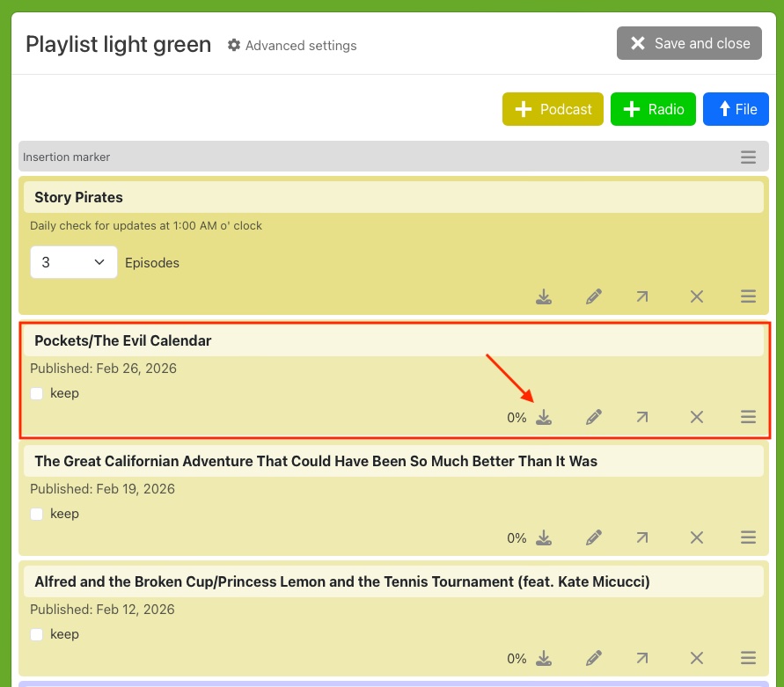Image resolution: width=784 pixels, height=687 pixels.
Task: Open the Episodes count dropdown
Action: pyautogui.click(x=74, y=262)
